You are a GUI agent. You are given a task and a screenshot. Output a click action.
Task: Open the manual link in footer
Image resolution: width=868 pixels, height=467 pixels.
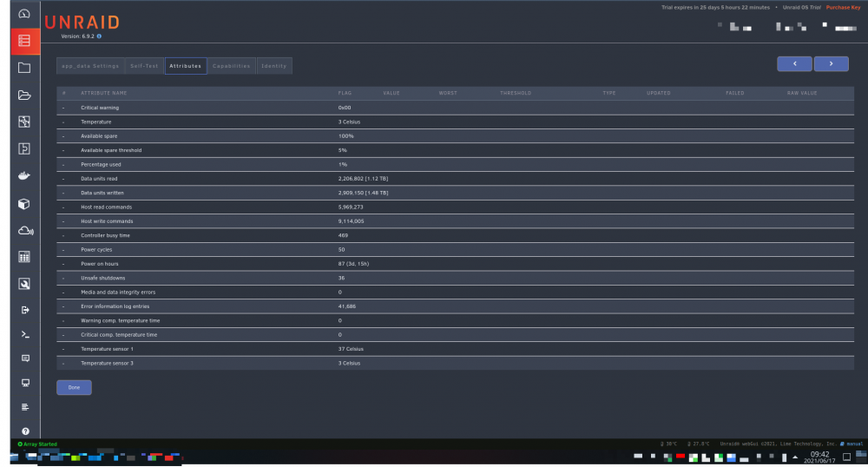[852, 444]
